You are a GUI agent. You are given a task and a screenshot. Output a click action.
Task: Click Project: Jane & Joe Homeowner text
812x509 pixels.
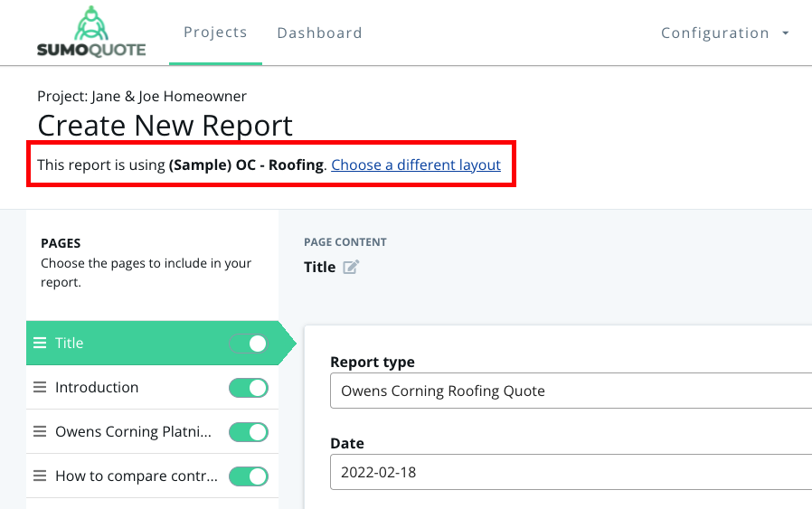click(x=142, y=97)
